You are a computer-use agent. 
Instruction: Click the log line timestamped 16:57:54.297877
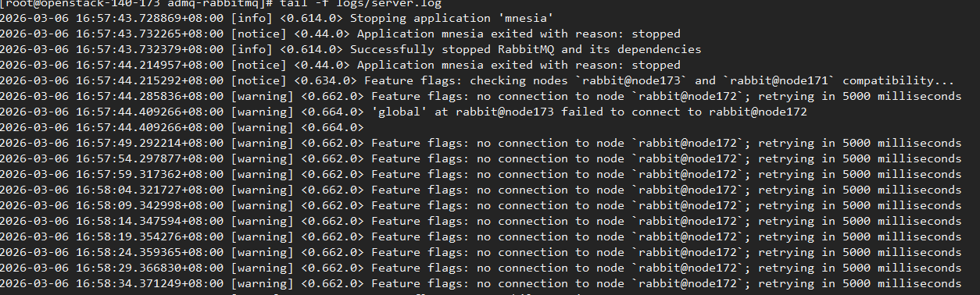point(481,158)
